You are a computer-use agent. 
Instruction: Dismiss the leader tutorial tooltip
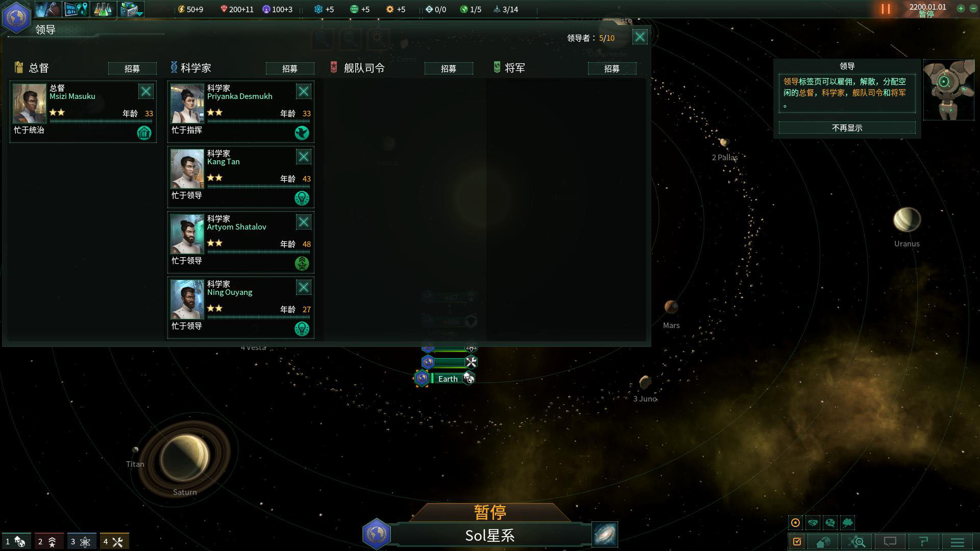[847, 127]
